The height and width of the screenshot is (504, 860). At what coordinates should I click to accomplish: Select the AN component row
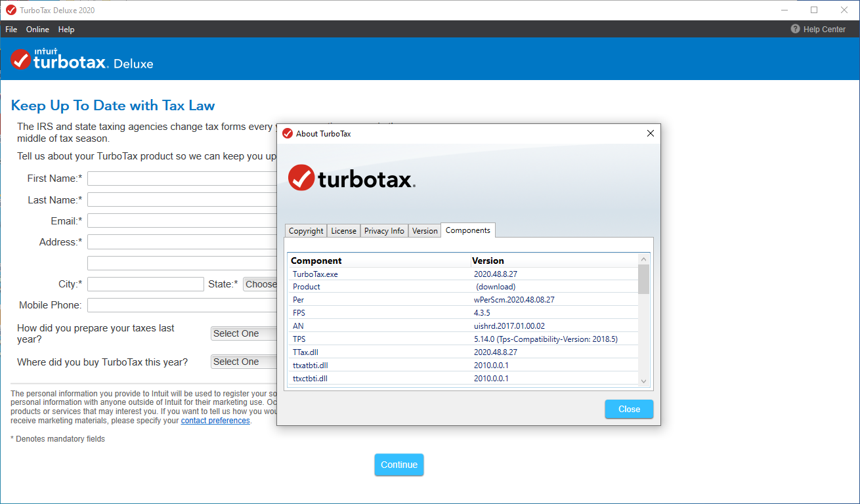pyautogui.click(x=463, y=326)
